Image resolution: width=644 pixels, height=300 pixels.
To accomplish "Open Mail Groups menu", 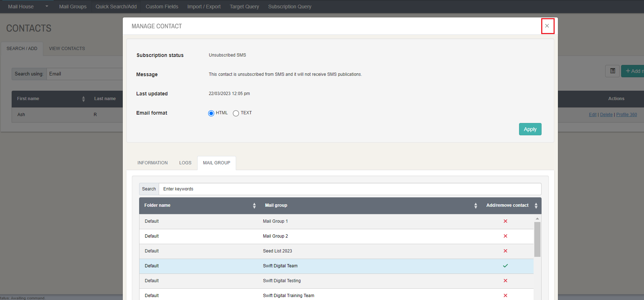I will (x=73, y=7).
